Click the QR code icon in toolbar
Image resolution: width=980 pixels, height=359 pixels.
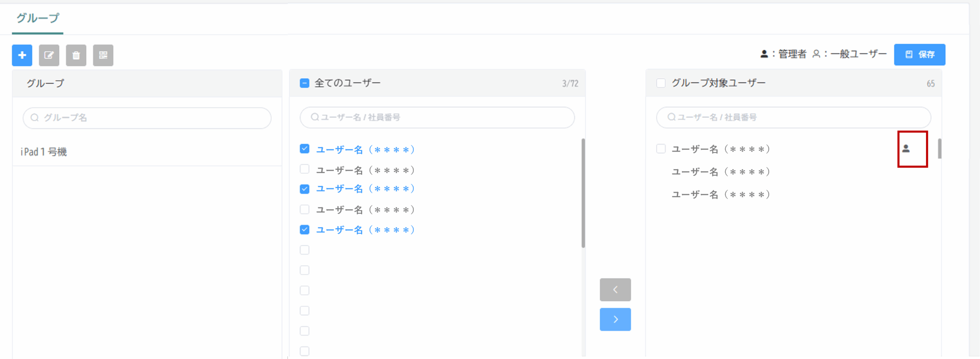[x=103, y=55]
